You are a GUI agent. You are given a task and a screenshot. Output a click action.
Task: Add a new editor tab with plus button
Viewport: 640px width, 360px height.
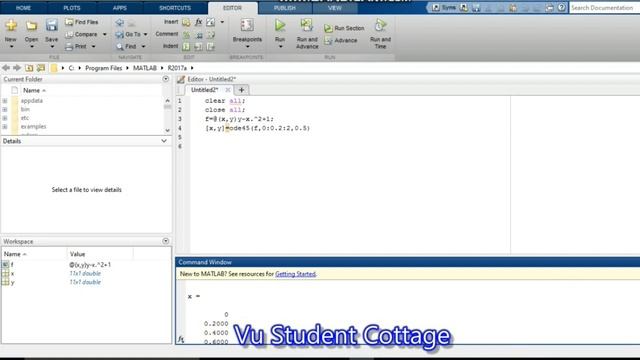[241, 90]
